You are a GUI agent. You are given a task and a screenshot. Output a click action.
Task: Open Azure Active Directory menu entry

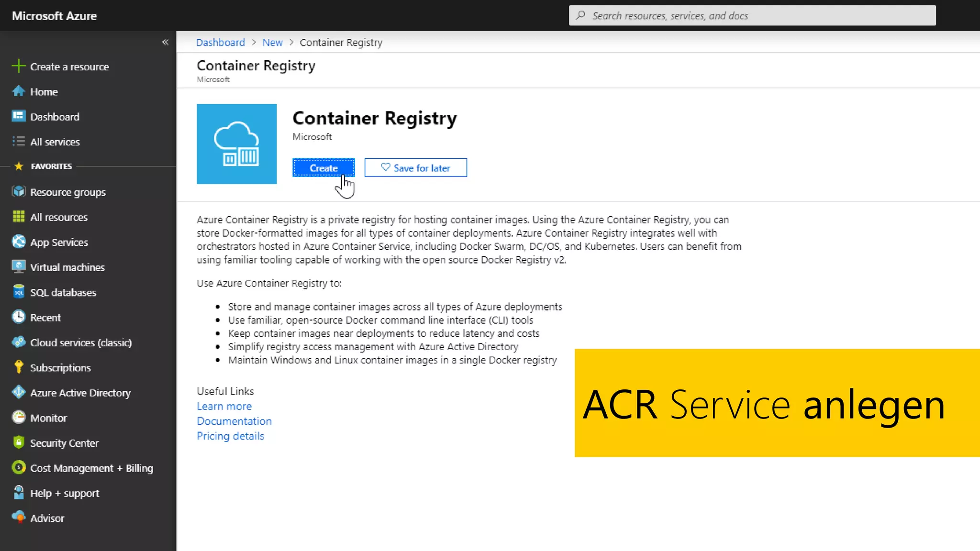point(80,393)
